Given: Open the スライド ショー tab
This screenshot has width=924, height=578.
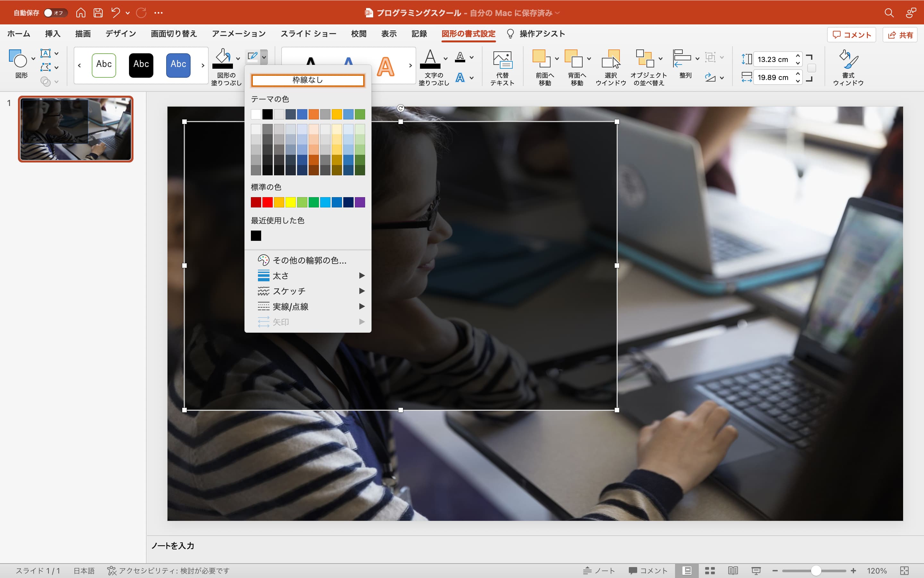Looking at the screenshot, I should click(309, 34).
